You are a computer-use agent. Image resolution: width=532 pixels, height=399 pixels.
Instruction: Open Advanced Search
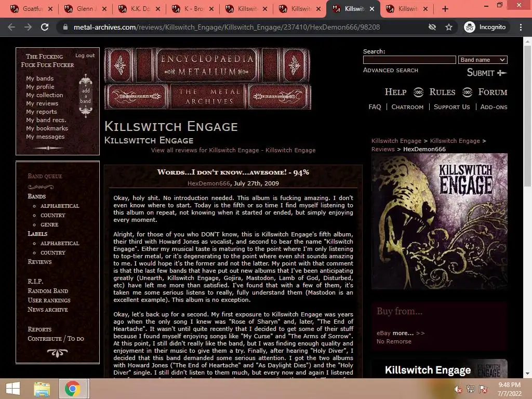click(391, 70)
